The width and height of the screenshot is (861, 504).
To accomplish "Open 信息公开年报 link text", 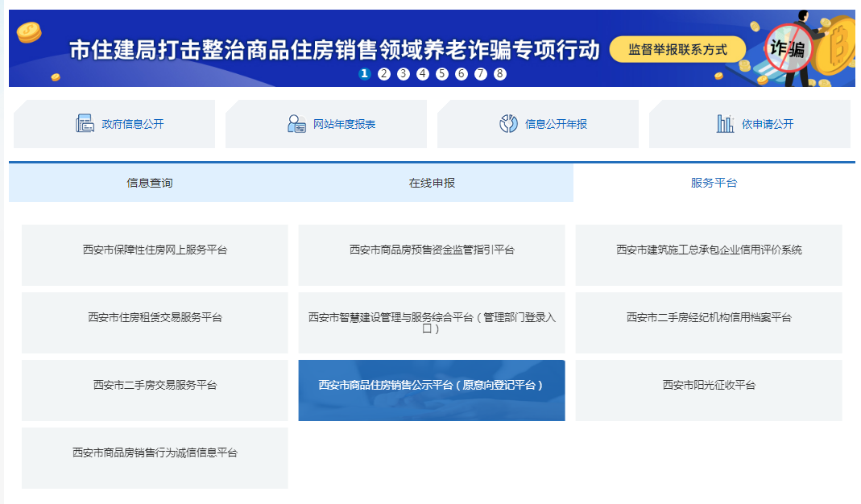I will (x=557, y=124).
